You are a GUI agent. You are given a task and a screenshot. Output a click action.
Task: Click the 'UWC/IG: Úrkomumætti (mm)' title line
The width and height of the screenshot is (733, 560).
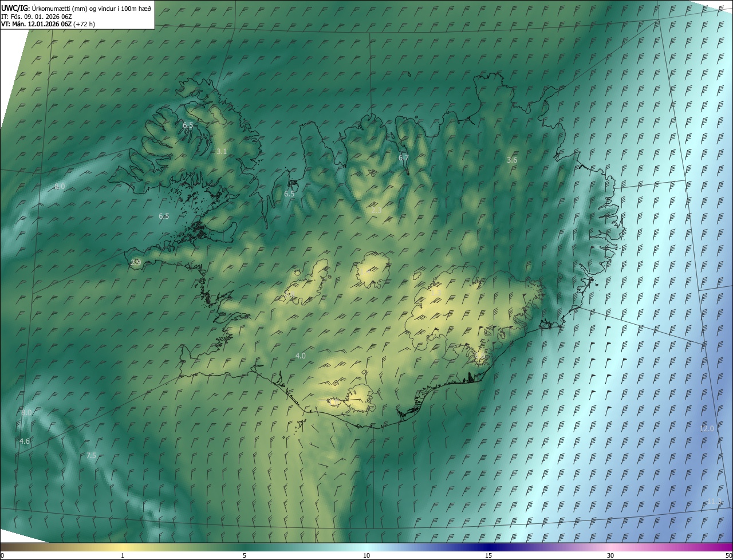(77, 8)
